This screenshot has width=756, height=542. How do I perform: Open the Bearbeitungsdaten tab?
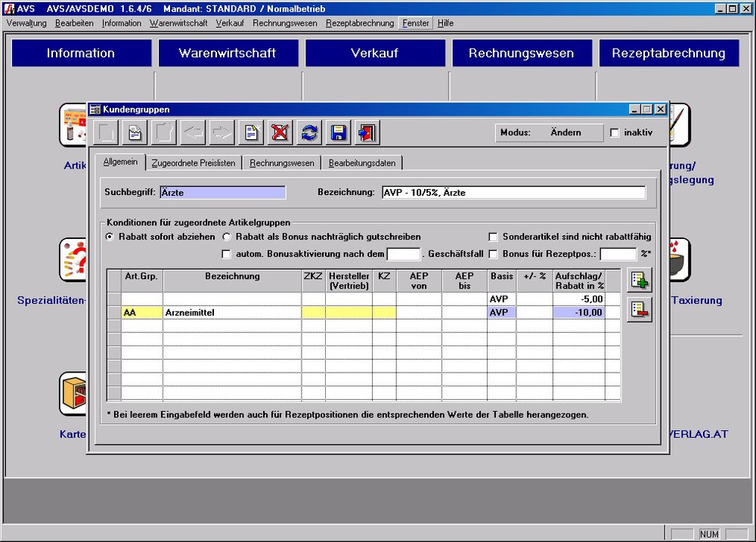[361, 163]
